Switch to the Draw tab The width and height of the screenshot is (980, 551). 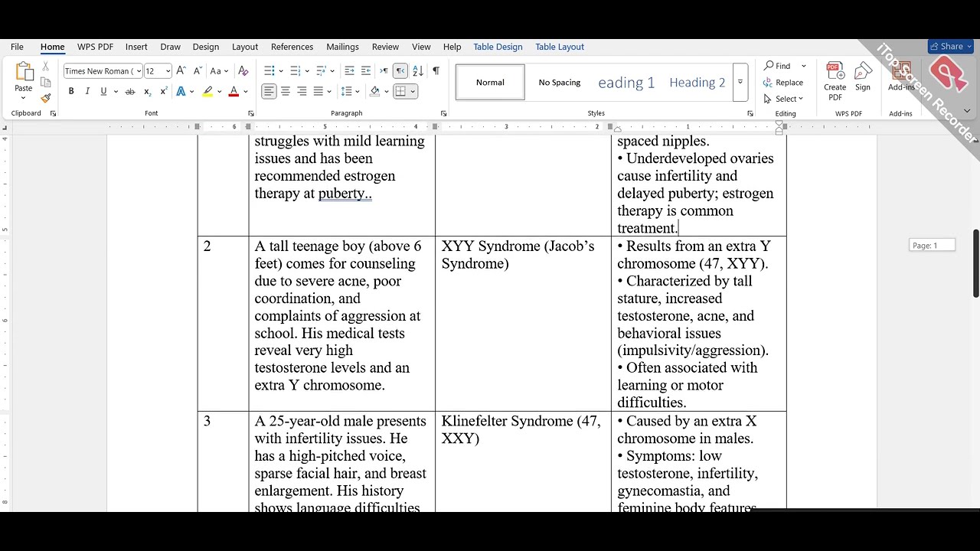point(171,47)
